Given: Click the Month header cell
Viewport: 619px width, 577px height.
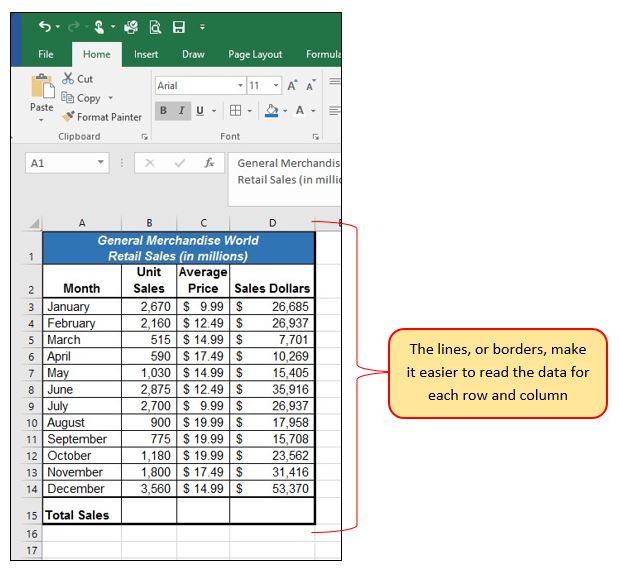Looking at the screenshot, I should point(82,281).
